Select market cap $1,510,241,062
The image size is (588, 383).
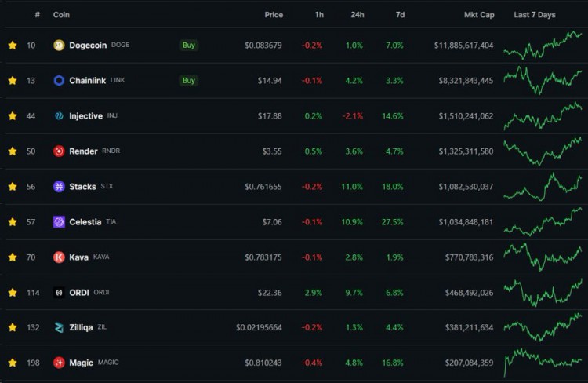[466, 116]
